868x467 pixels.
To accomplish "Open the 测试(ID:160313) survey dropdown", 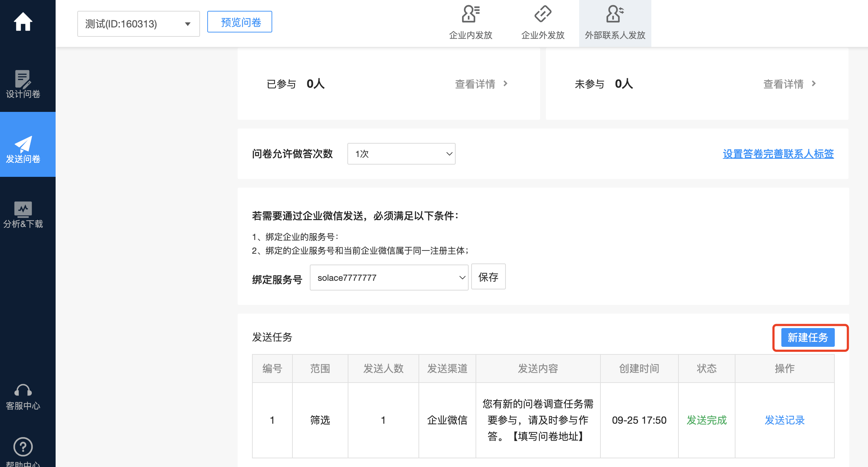I will pyautogui.click(x=139, y=24).
